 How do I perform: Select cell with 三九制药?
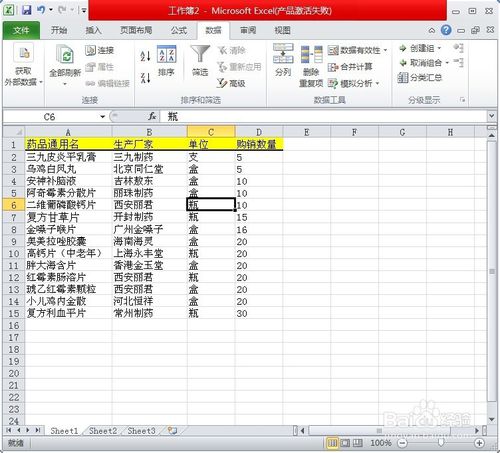(150, 157)
